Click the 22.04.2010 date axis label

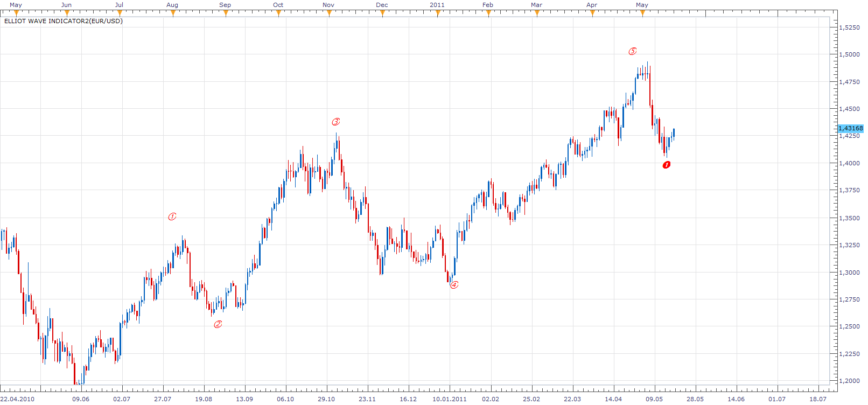[18, 399]
